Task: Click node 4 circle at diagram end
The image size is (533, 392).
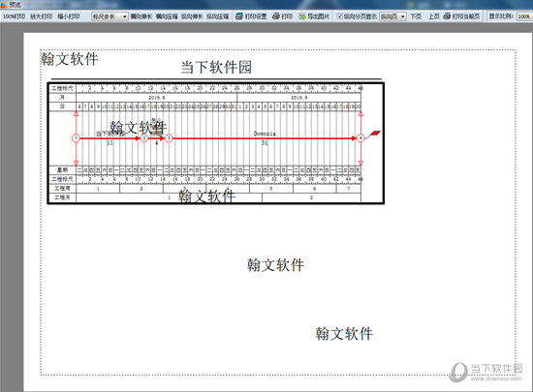Action: [x=361, y=138]
